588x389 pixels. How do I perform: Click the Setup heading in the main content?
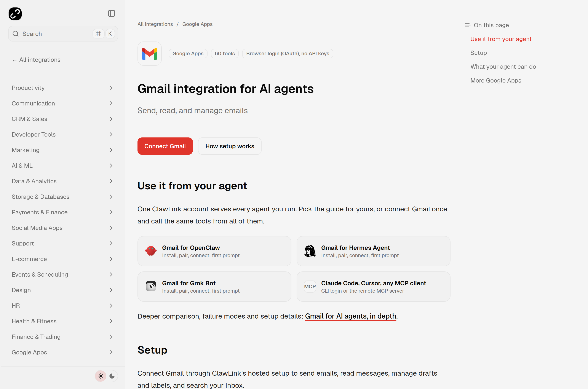(152, 350)
